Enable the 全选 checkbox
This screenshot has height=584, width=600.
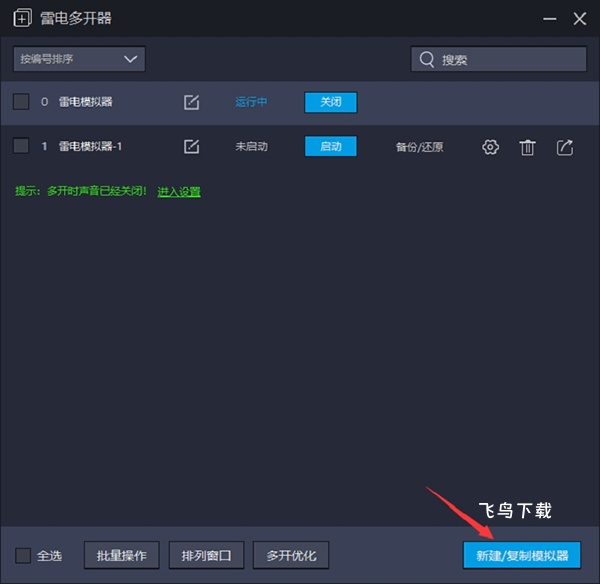(23, 555)
